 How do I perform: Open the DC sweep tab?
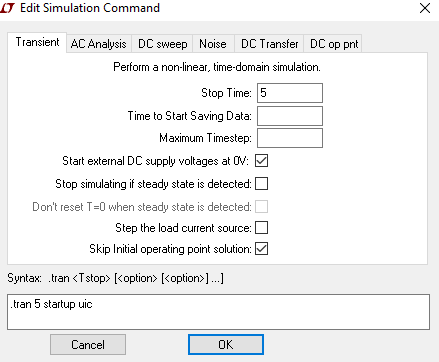(162, 44)
